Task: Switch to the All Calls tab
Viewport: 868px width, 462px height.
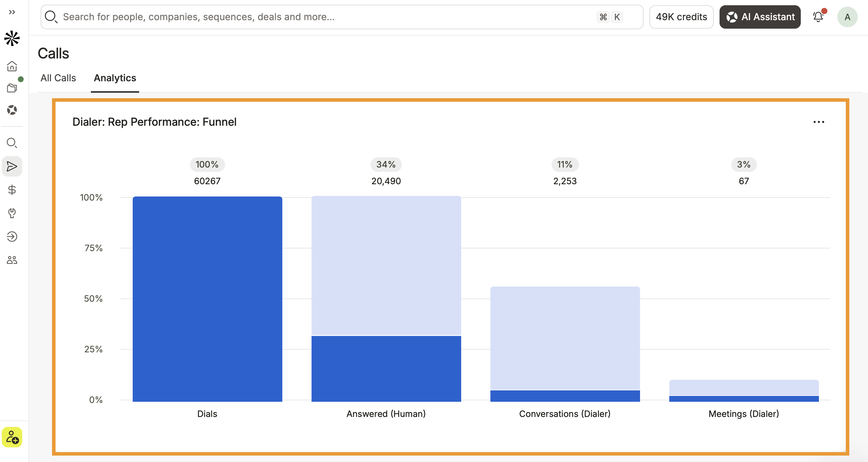Action: point(58,78)
